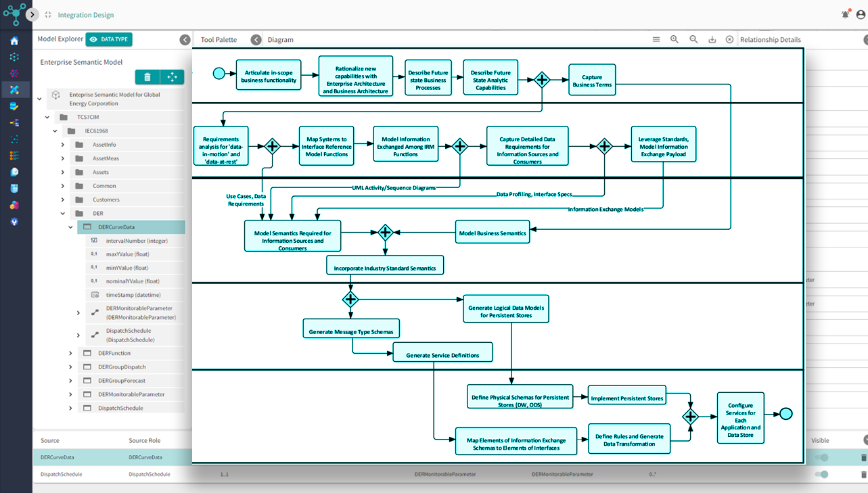Click the move arrows button in Model Explorer
868x493 pixels.
coord(172,77)
